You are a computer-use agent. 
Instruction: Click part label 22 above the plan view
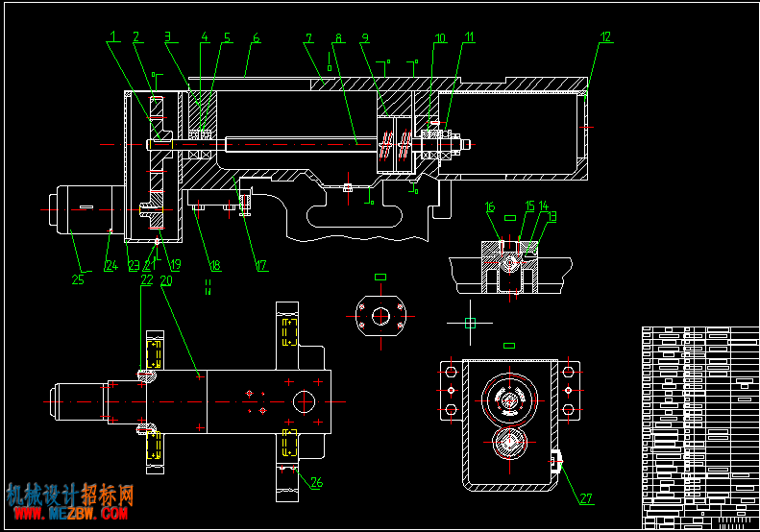[x=147, y=279]
